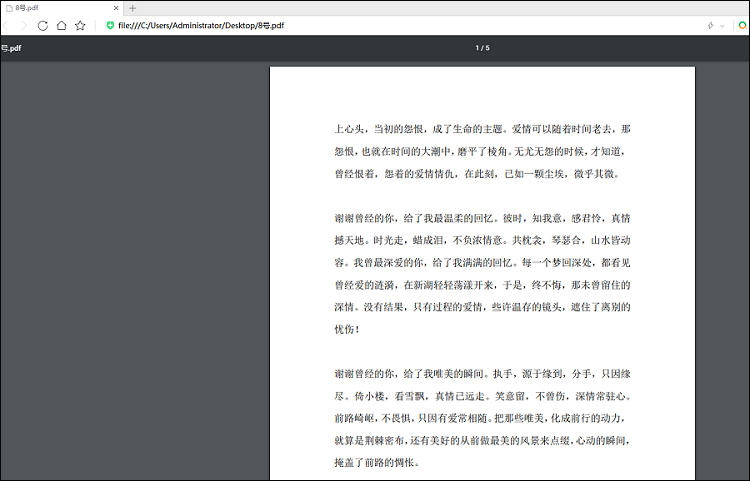
Task: Click the forward navigation arrow
Action: [24, 25]
